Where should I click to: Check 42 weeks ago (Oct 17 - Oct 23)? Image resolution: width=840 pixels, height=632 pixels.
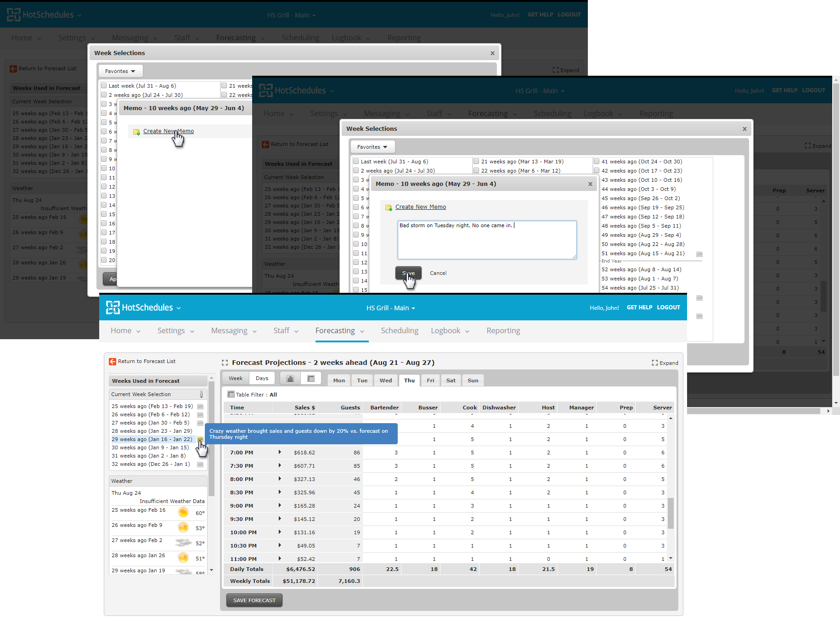pyautogui.click(x=597, y=170)
